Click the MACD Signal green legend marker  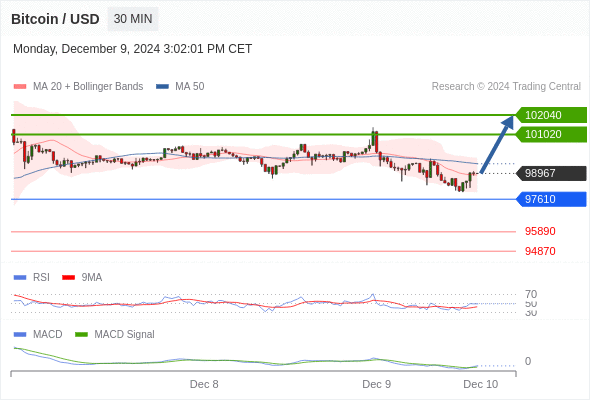coord(81,335)
